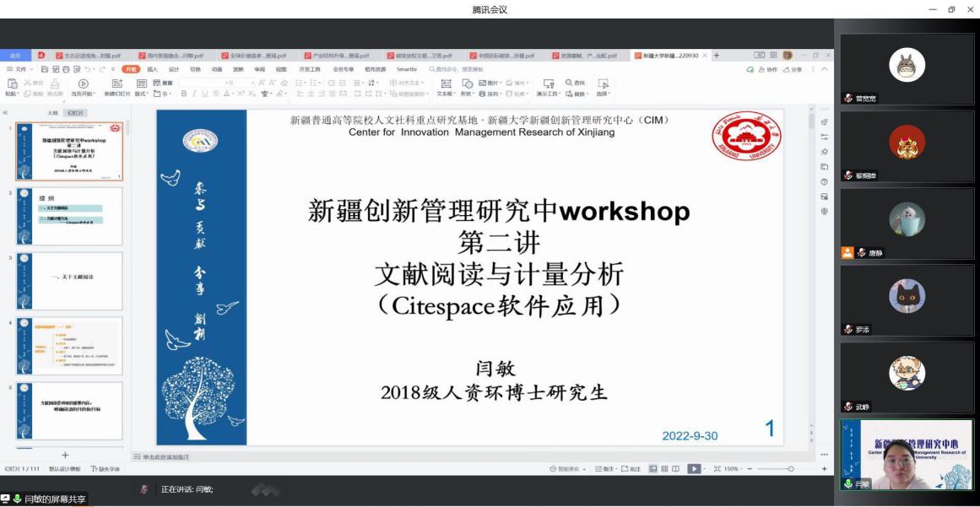Image resolution: width=980 pixels, height=507 pixels.
Task: Start slideshow from status bar play button
Action: pos(694,469)
